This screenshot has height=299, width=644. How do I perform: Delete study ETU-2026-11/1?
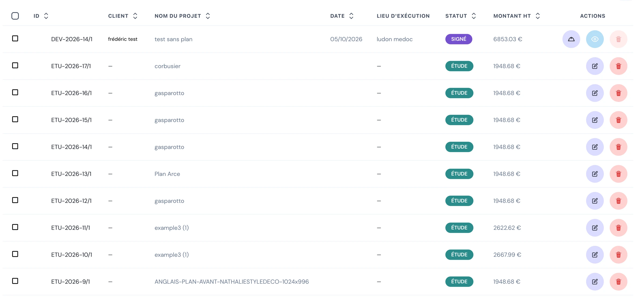pyautogui.click(x=618, y=228)
